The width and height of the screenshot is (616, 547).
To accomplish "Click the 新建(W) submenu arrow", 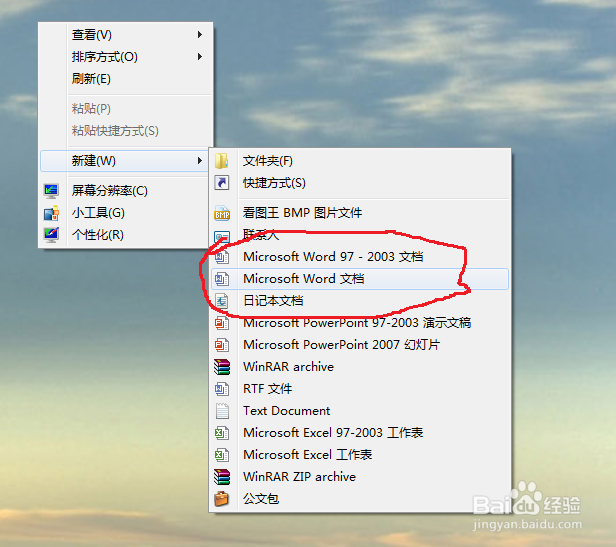I will [200, 161].
